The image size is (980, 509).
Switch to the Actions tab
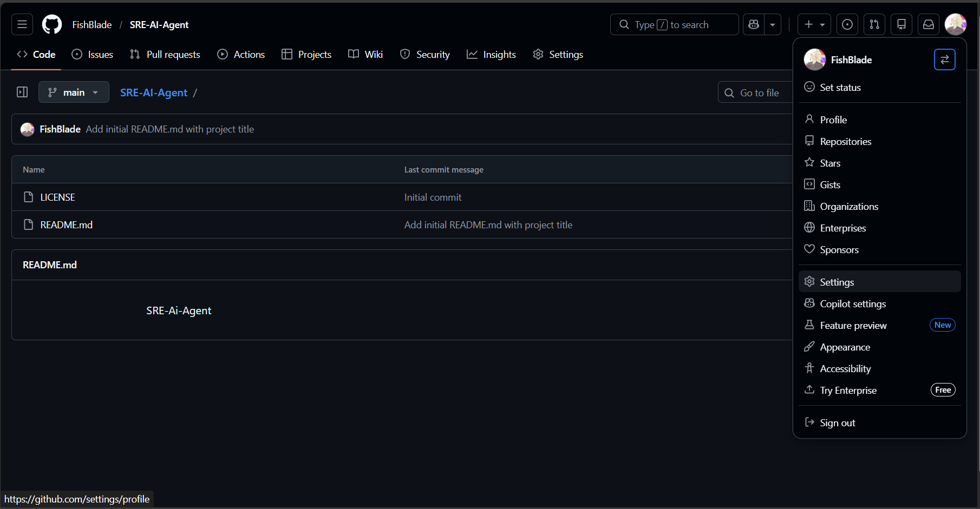tap(241, 55)
